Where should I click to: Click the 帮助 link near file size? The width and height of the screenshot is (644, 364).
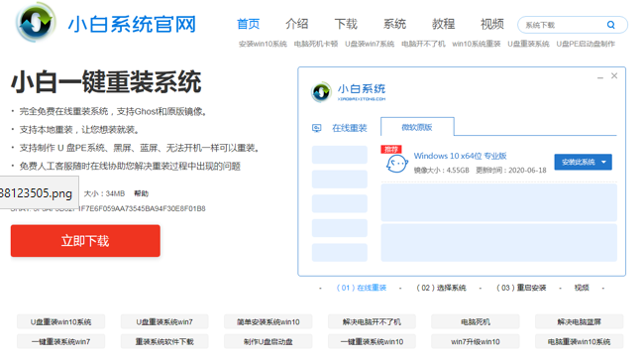pyautogui.click(x=141, y=193)
